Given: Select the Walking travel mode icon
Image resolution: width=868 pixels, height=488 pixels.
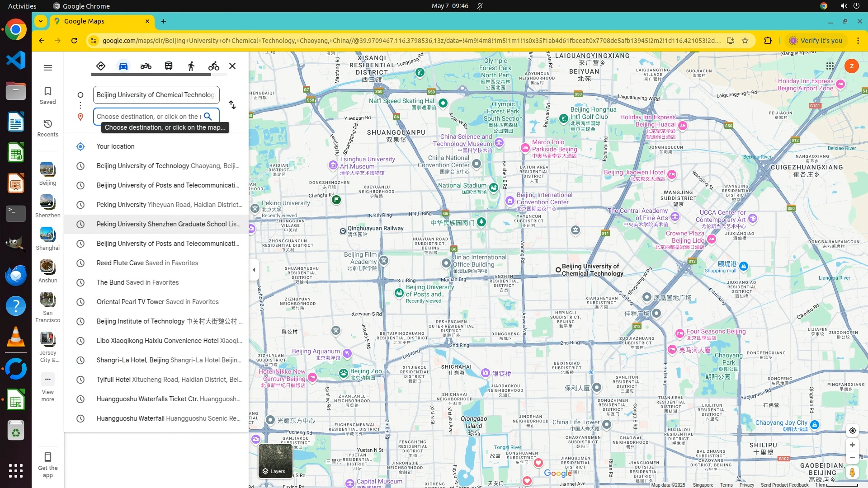Looking at the screenshot, I should (x=191, y=66).
